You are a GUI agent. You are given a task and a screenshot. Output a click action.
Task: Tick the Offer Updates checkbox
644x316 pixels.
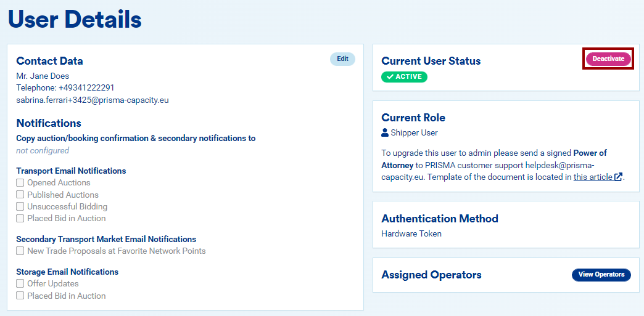click(x=20, y=284)
